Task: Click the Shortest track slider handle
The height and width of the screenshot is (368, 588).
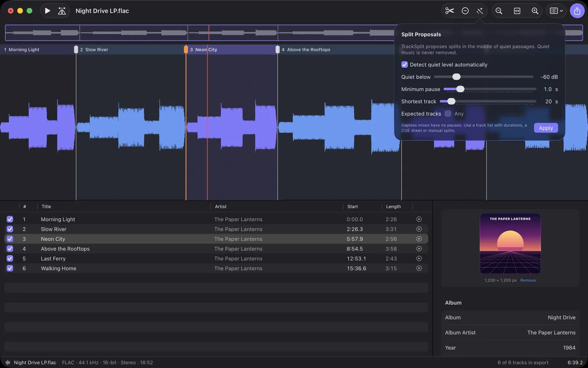Action: tap(451, 101)
